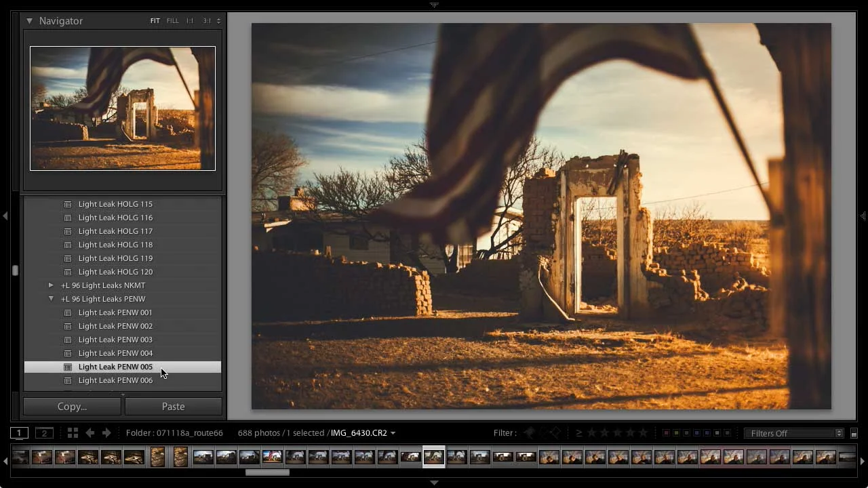Filter by two stars rating
This screenshot has width=868, height=488.
(604, 433)
